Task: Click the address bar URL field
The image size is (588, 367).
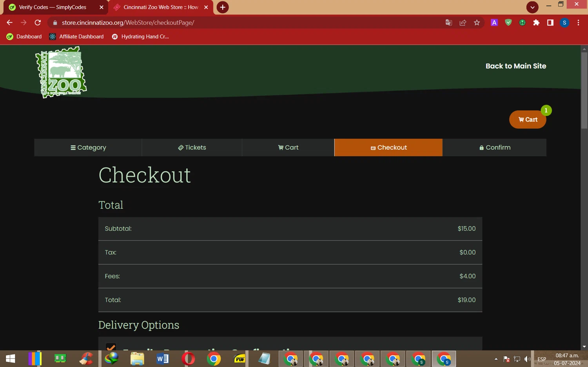Action: [251, 23]
